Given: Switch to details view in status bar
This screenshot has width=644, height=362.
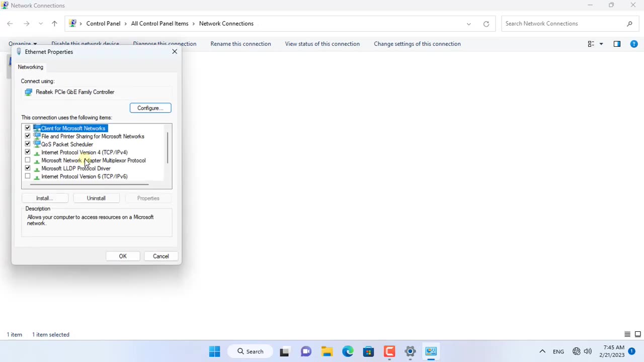Looking at the screenshot, I should (627, 334).
